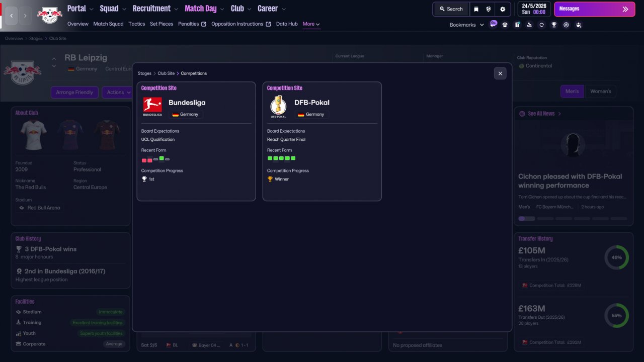Open the globe world icon in top bar
This screenshot has height=362, width=644.
click(x=489, y=9)
